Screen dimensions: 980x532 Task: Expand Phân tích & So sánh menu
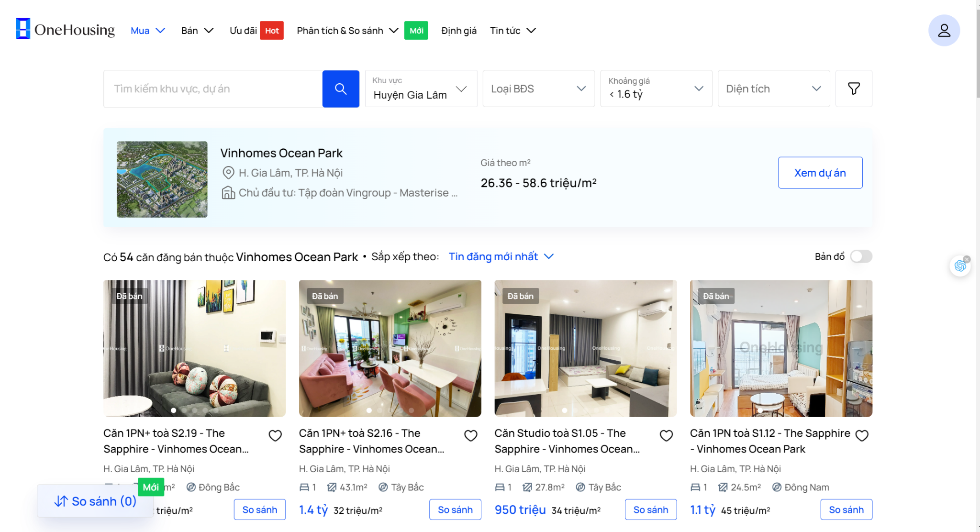click(347, 31)
